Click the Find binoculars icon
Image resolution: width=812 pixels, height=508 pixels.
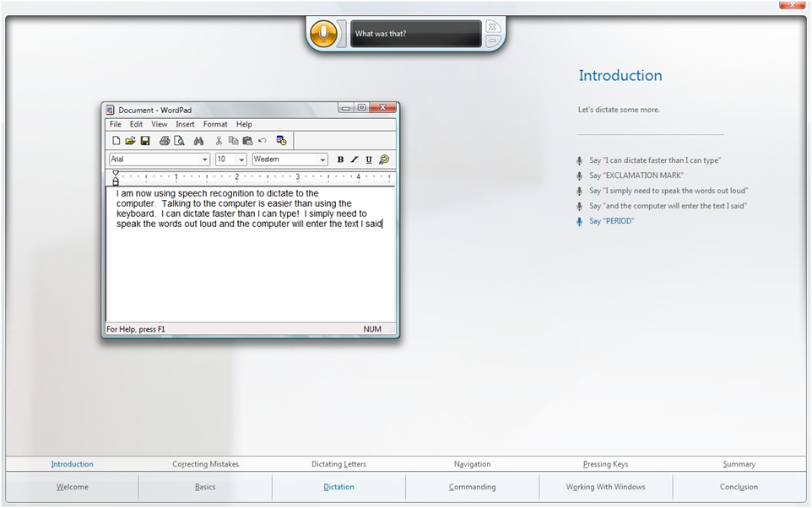(198, 141)
